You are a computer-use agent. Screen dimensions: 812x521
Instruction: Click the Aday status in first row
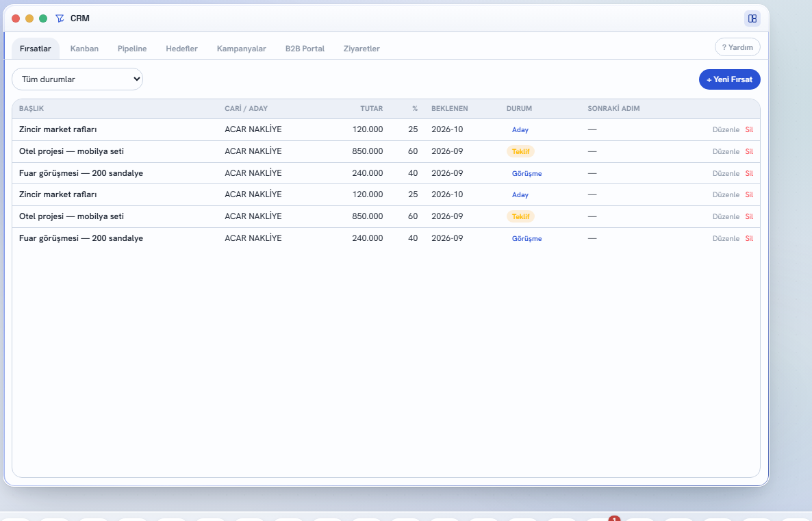(520, 130)
